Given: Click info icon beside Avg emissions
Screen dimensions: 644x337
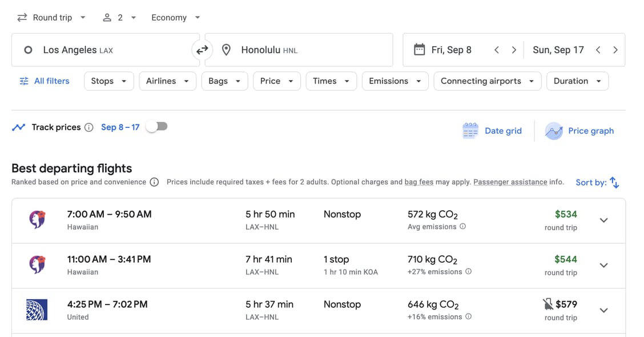Looking at the screenshot, I should coord(463,227).
